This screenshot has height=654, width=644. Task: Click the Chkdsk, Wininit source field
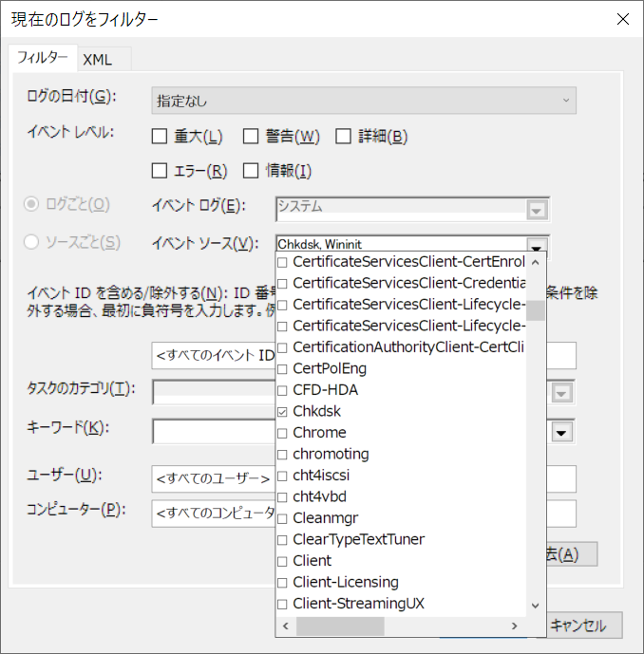pos(401,244)
